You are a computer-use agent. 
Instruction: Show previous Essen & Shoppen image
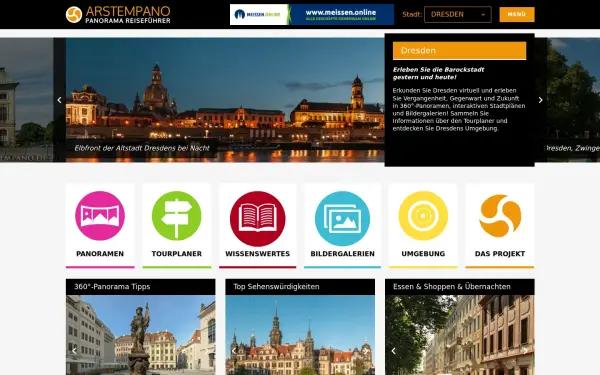[x=393, y=351]
